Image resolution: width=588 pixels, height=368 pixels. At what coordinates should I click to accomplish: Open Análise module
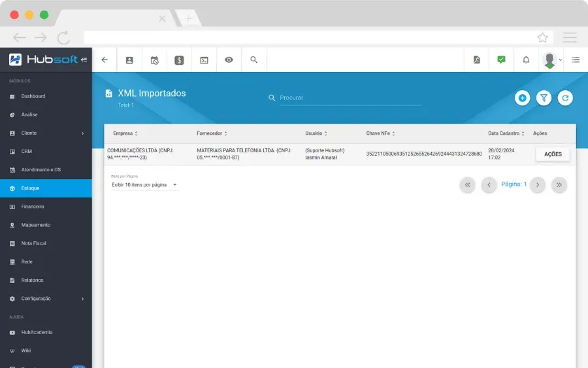click(x=46, y=115)
